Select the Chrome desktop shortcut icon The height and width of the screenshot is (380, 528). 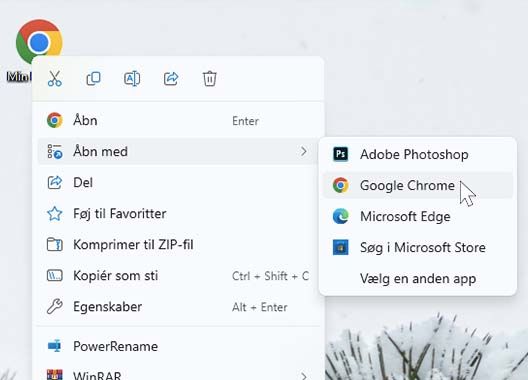[39, 41]
